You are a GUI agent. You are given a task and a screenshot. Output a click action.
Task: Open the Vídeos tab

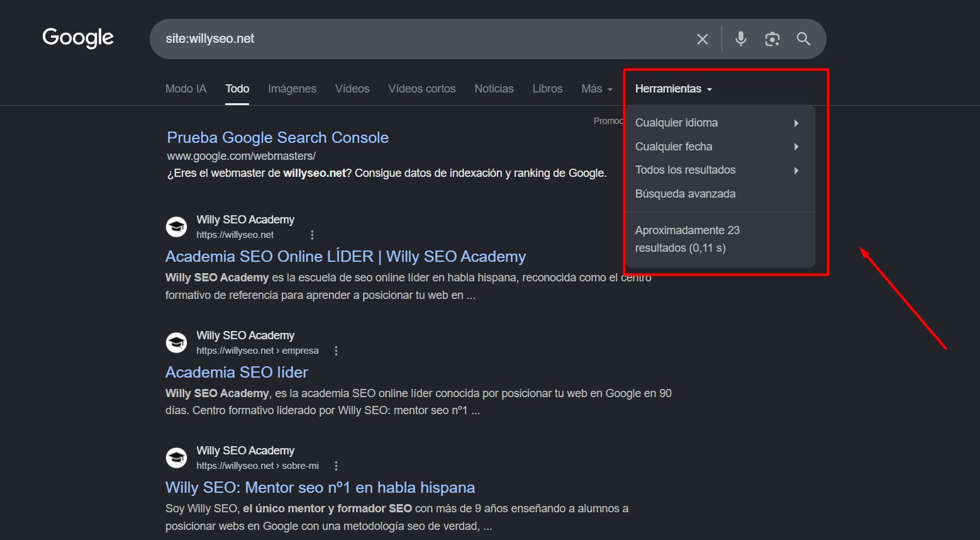pos(352,89)
